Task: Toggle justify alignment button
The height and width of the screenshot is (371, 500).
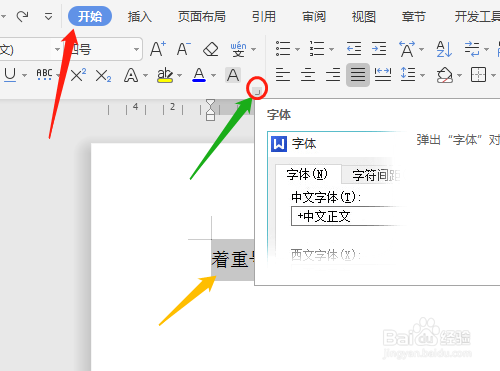Action: point(358,75)
